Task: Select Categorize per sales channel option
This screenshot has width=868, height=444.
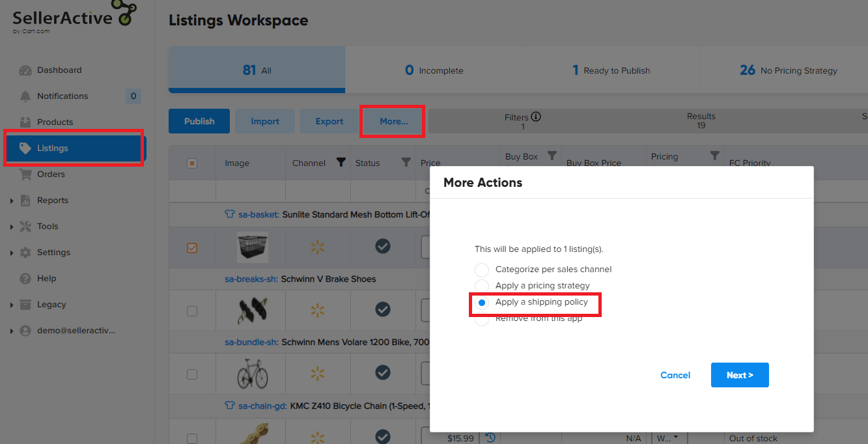Action: (x=481, y=270)
